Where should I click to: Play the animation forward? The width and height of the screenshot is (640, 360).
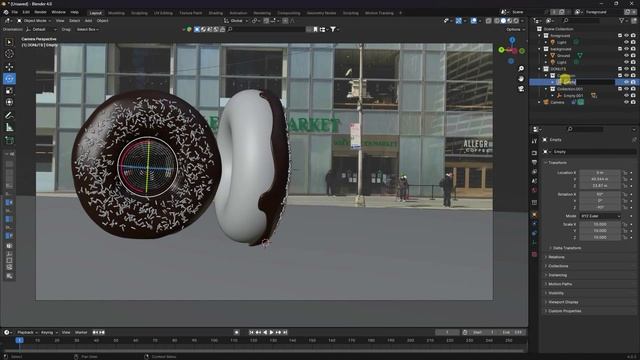coord(272,332)
